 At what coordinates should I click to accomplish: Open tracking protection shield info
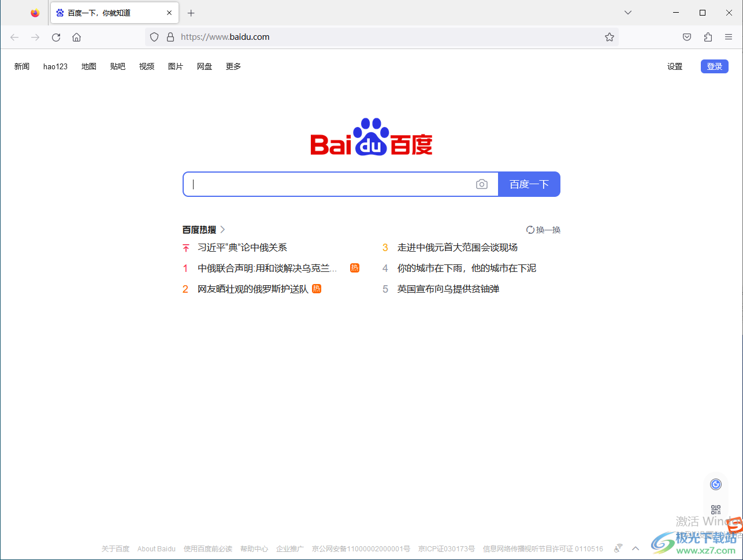point(154,37)
